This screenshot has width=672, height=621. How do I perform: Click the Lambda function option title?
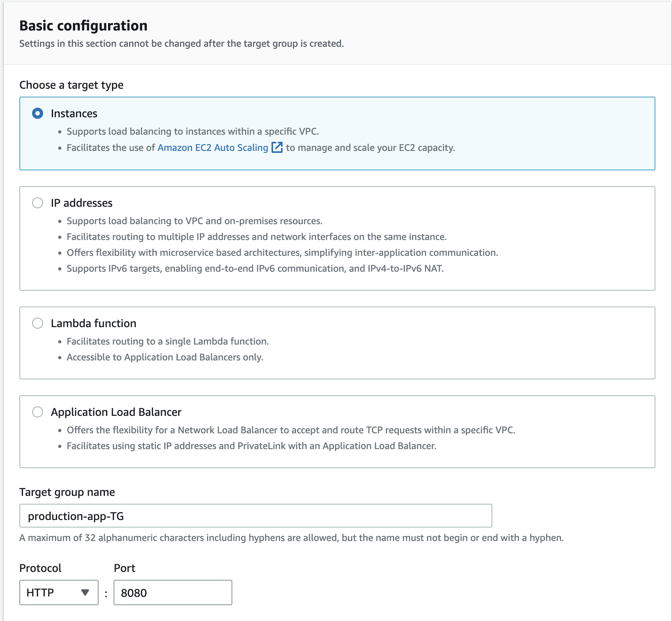tap(93, 324)
